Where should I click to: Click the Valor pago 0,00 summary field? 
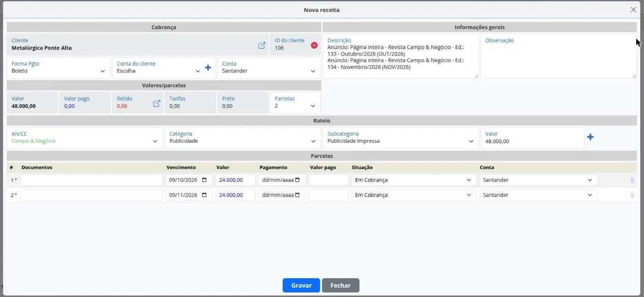[85, 102]
